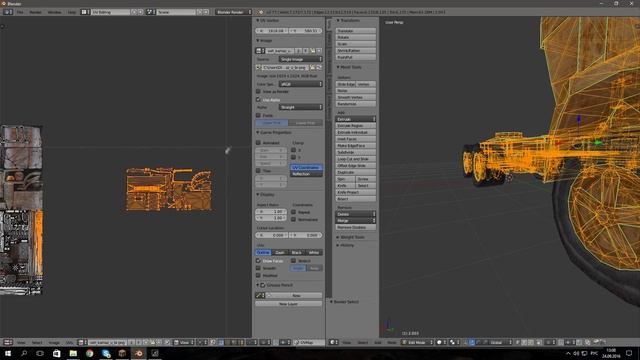Open Mesh menu in 3D view header

[391, 342]
